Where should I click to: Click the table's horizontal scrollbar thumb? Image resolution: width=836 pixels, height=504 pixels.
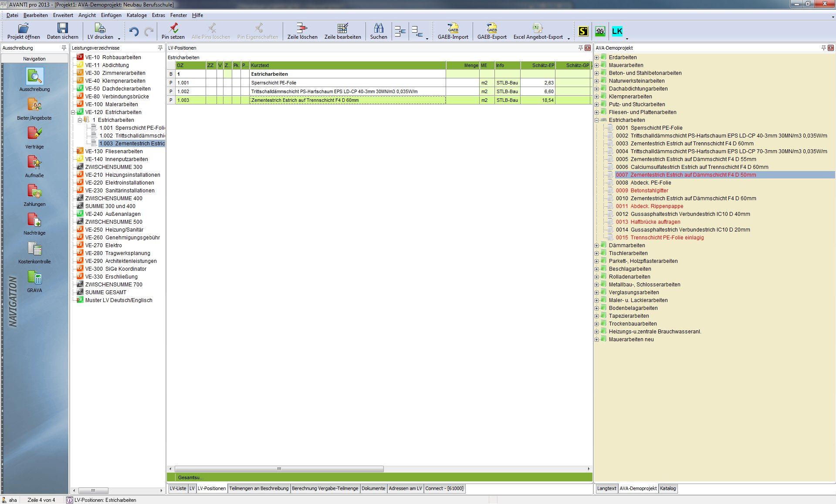(279, 469)
